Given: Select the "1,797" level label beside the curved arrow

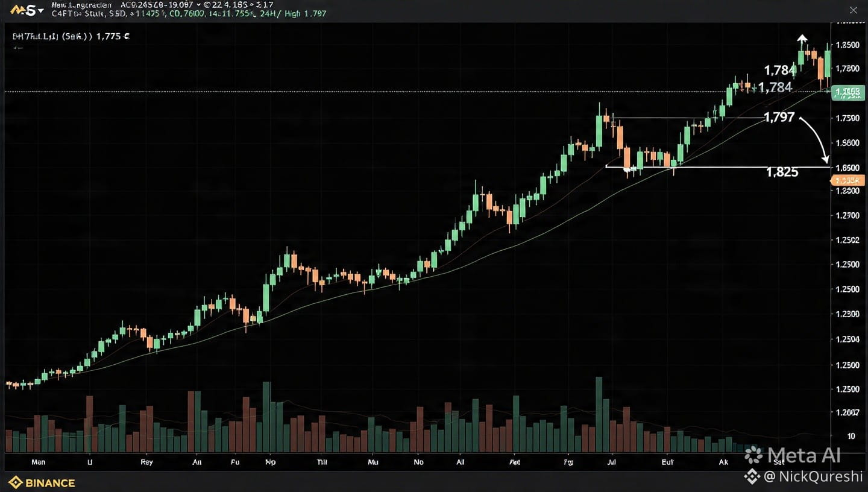Looking at the screenshot, I should click(779, 118).
